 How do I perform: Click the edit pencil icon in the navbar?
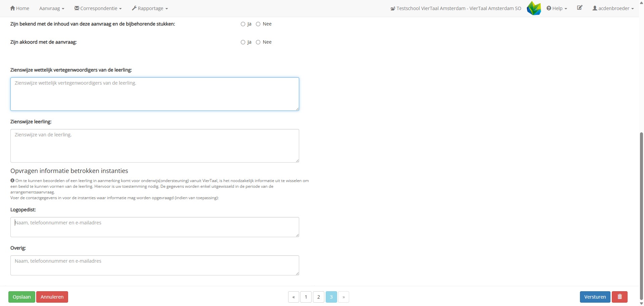pyautogui.click(x=580, y=8)
